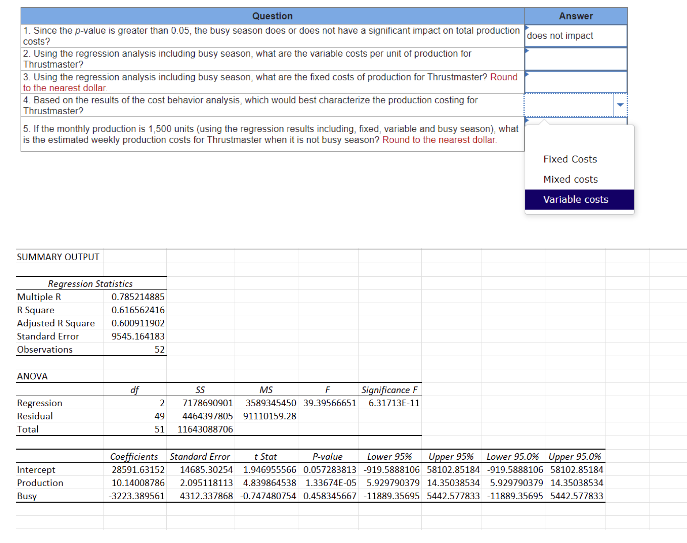Select question 3 text about fixed costs

(x=270, y=82)
